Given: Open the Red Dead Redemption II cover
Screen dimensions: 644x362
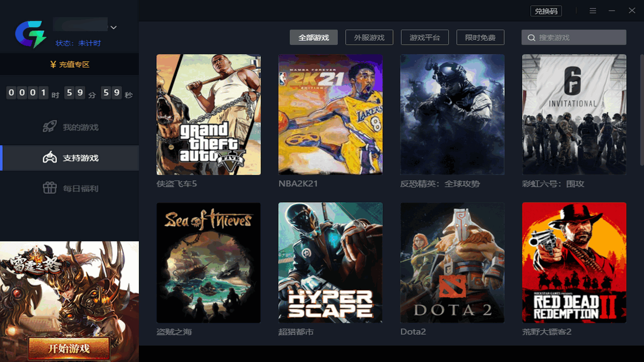Looking at the screenshot, I should (574, 262).
